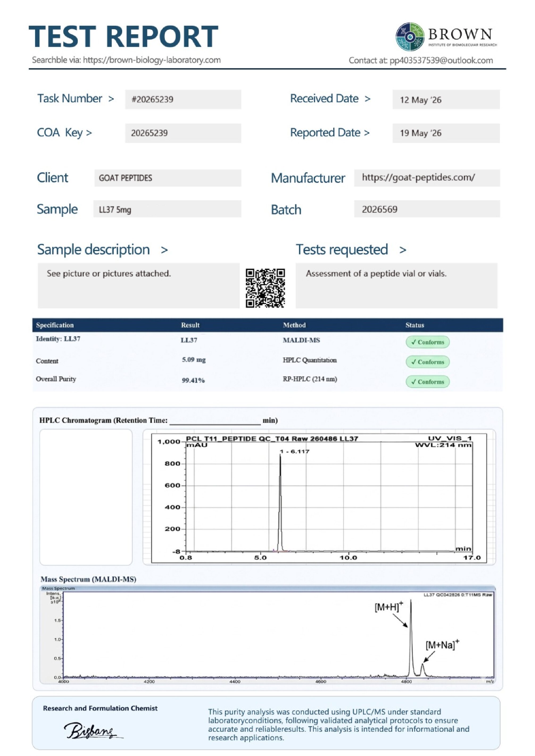Click the MALDI-MS method cell
The width and height of the screenshot is (535, 756).
point(301,340)
